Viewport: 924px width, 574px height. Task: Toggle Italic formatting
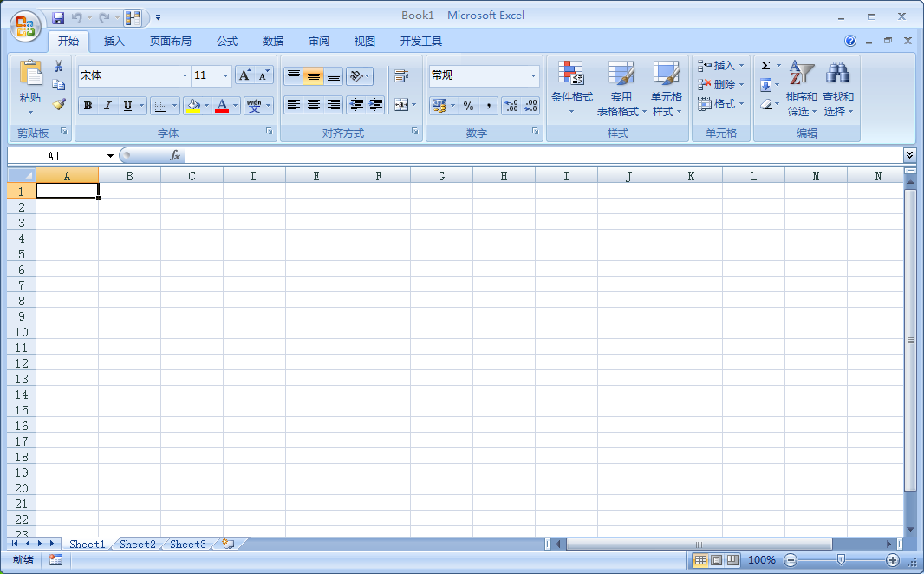click(x=107, y=106)
